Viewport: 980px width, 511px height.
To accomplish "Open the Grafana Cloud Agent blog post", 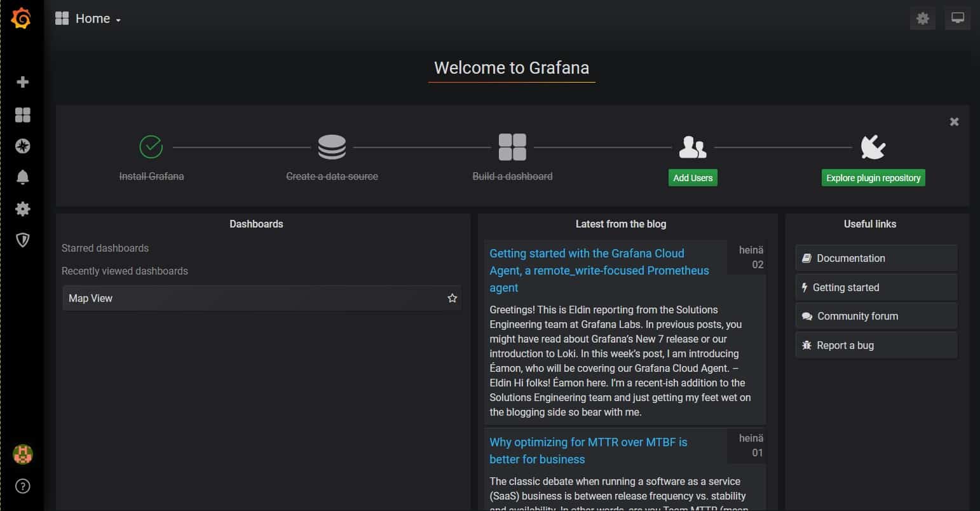I will (599, 271).
